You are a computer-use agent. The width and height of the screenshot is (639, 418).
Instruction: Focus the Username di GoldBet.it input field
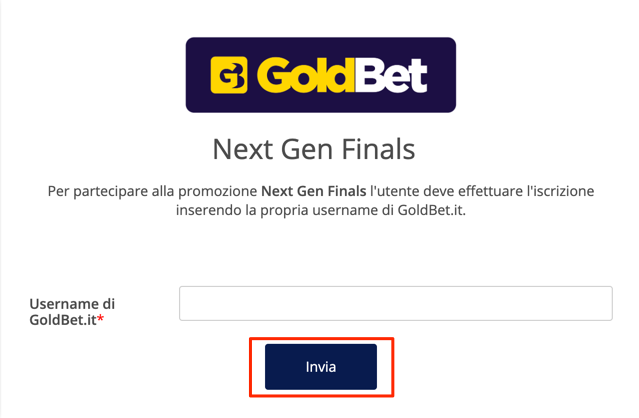coord(396,303)
